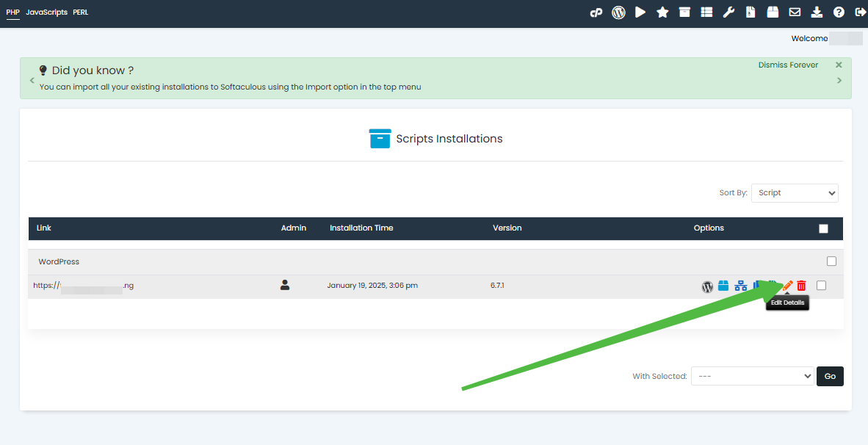
Task: Open the cPanel control panel icon
Action: pos(596,12)
